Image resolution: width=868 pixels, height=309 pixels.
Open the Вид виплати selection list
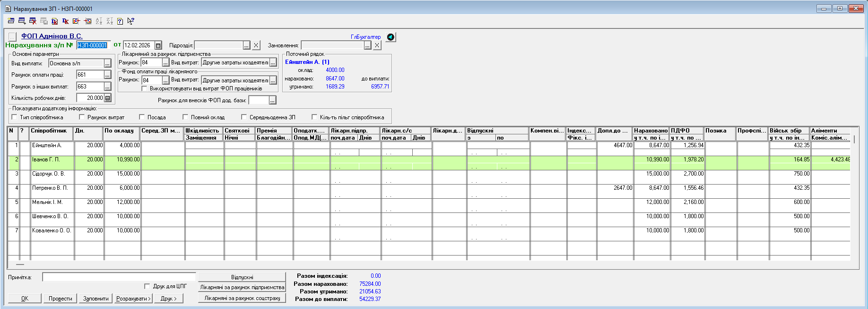click(x=108, y=63)
